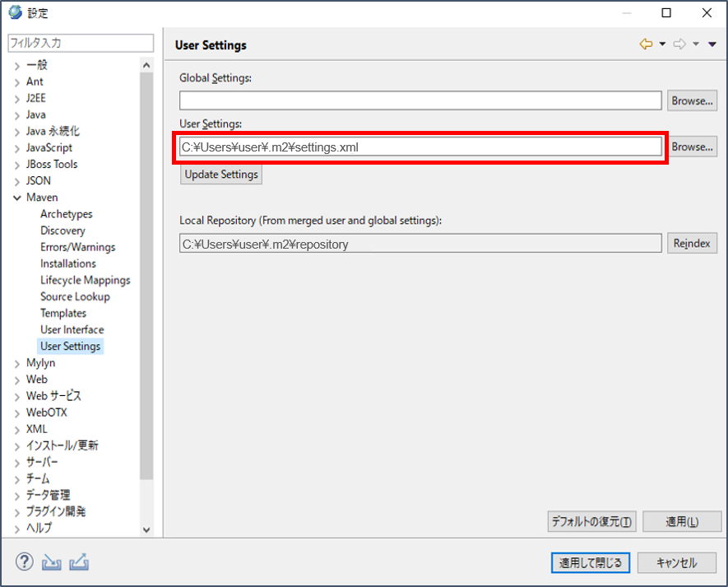Select Lifecycle Mappings in the tree
The height and width of the screenshot is (587, 728).
(x=85, y=280)
